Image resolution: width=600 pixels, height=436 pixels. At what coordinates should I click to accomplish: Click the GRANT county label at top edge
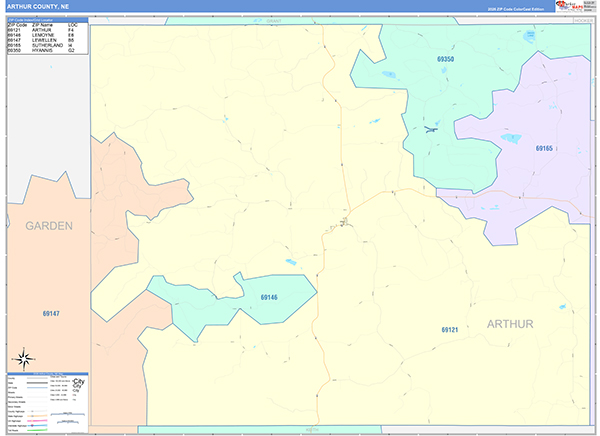coord(274,21)
